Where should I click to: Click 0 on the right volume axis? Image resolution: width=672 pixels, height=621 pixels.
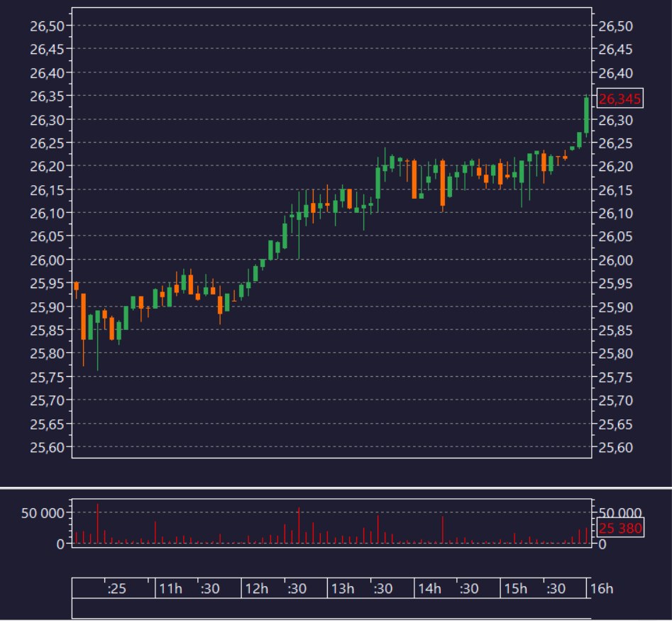coord(602,544)
